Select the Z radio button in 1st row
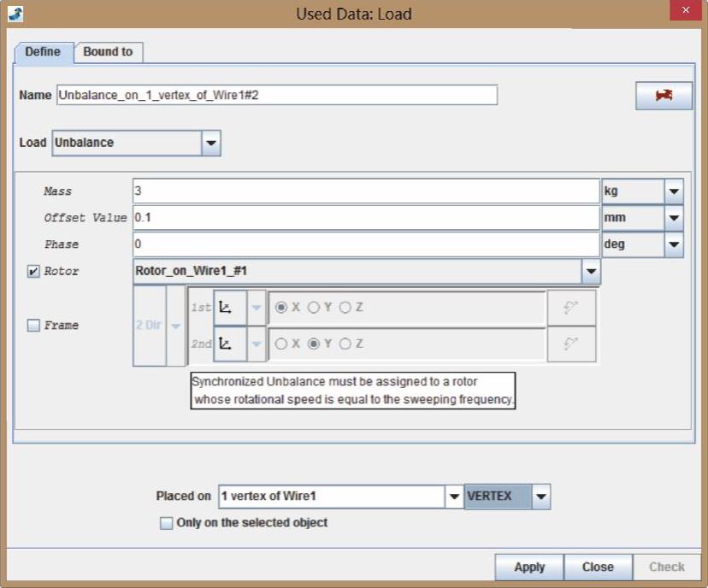Screen dimensions: 708x588 (345, 308)
